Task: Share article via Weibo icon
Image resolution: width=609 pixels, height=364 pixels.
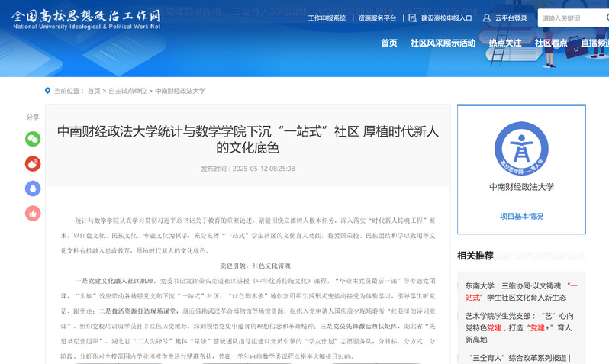Action: [33, 163]
